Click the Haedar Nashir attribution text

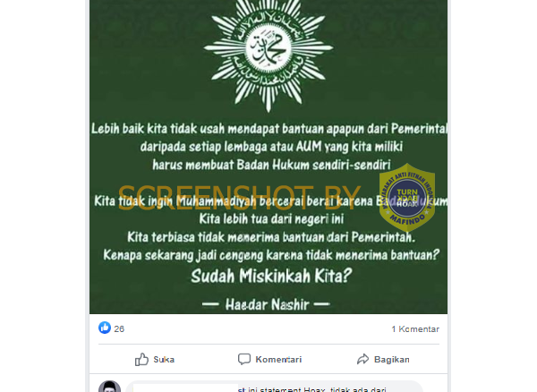tap(267, 304)
